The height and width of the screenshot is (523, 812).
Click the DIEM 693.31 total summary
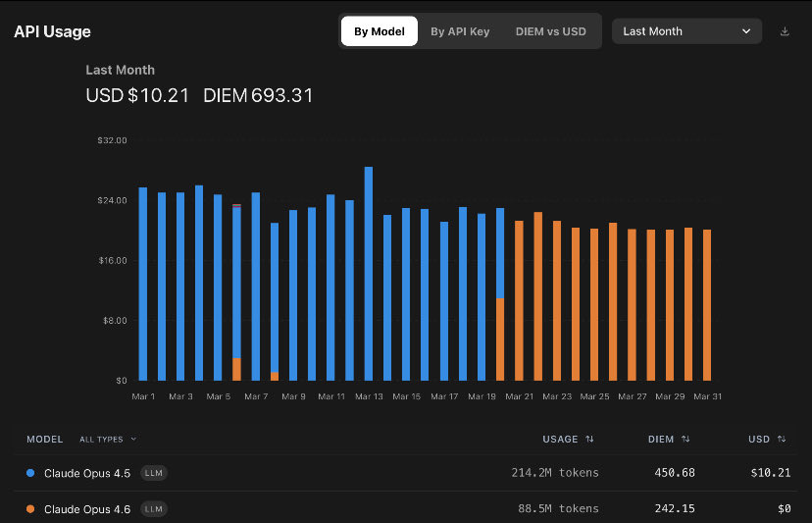258,95
